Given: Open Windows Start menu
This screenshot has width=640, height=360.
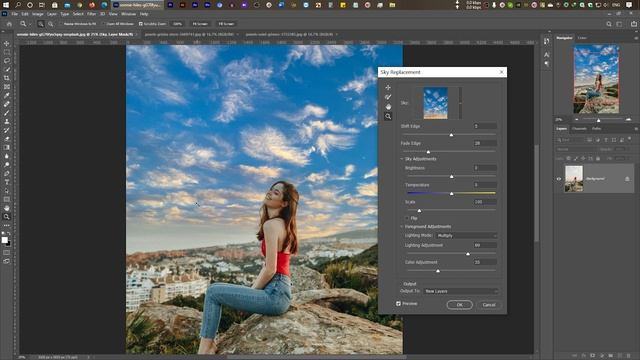Looking at the screenshot, I should click(x=6, y=5).
